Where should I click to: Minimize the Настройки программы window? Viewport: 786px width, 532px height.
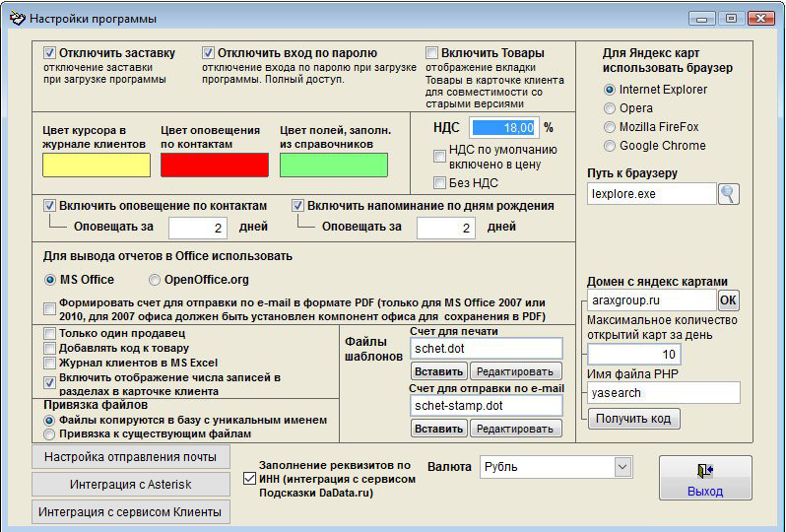click(701, 19)
